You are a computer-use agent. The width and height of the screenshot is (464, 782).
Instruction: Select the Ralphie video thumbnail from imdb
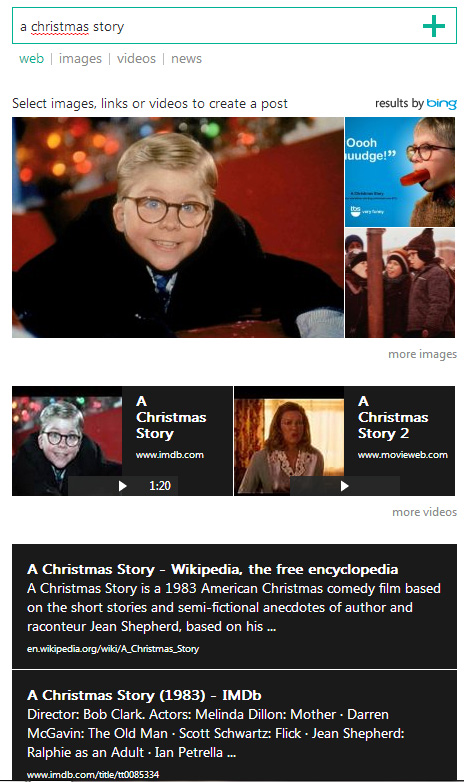67,441
